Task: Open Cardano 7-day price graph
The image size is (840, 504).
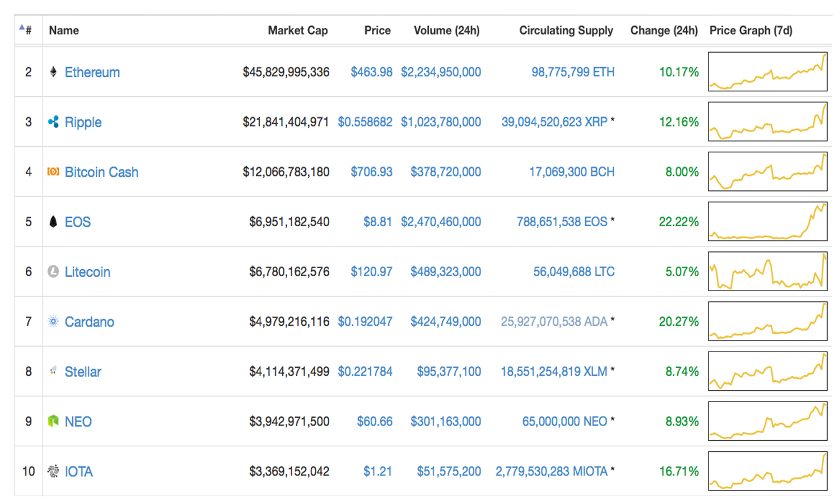Action: (768, 321)
